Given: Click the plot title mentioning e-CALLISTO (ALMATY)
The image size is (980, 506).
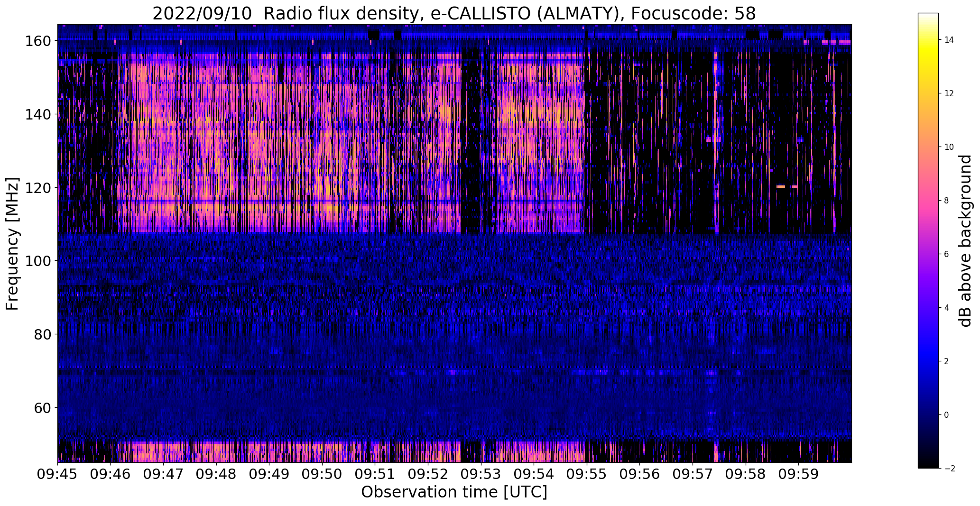Looking at the screenshot, I should [x=454, y=14].
